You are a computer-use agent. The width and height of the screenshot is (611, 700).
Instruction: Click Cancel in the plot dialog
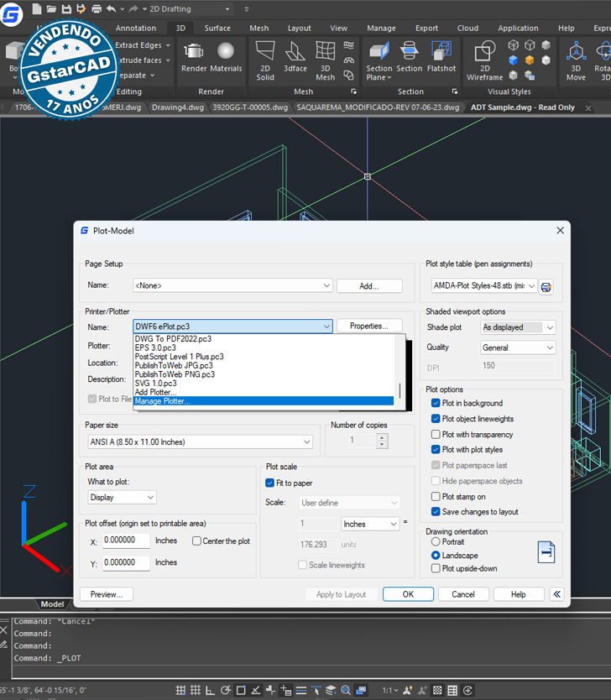(463, 594)
